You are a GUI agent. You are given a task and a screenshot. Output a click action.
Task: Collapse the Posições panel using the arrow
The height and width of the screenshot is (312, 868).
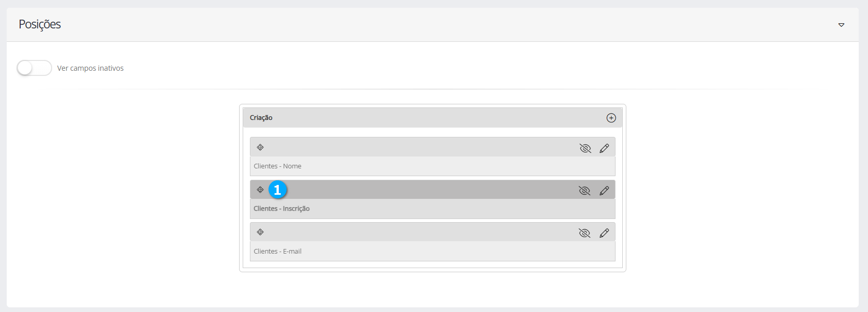841,25
